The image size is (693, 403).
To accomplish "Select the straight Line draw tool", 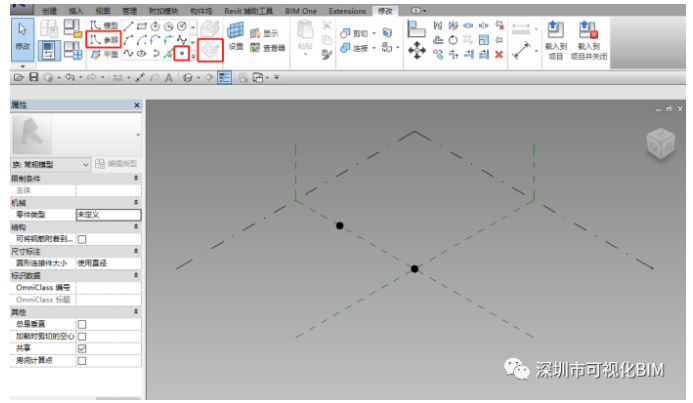I will 128,27.
